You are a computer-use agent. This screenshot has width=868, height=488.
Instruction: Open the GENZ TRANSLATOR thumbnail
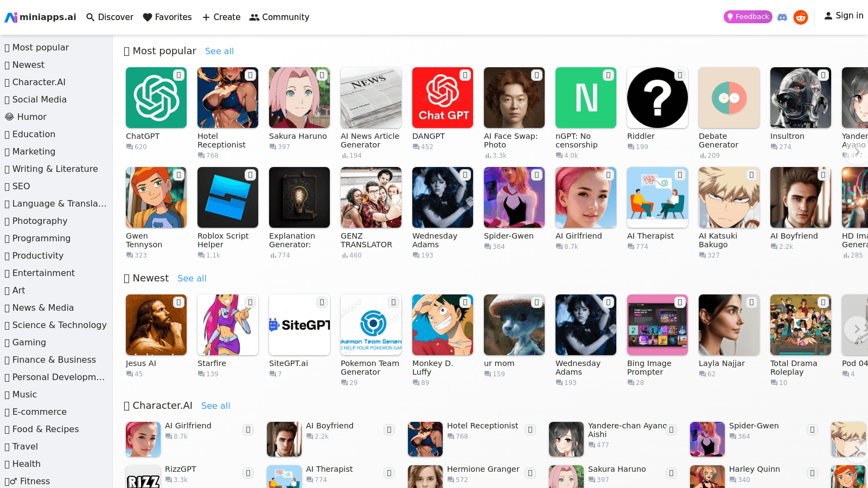[x=371, y=197]
